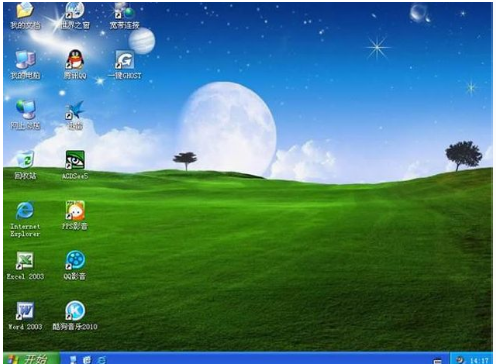Click the taskbar clock 14:17
Viewport: 496px width, 364px height.
click(x=479, y=360)
